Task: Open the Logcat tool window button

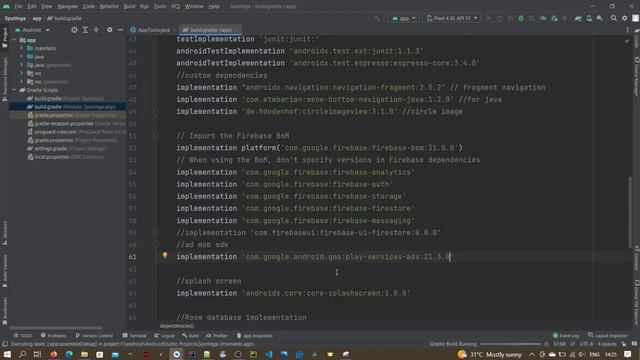Action: pyautogui.click(x=164, y=336)
